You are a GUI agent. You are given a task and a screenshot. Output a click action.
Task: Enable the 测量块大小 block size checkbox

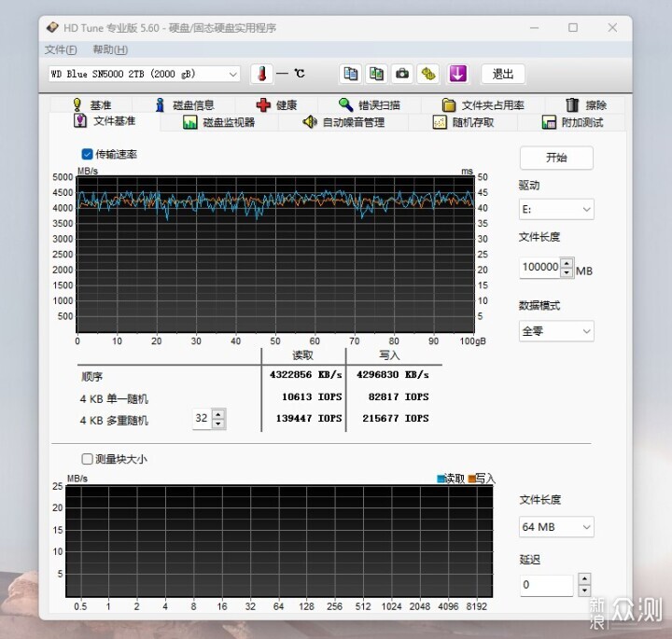click(x=87, y=459)
